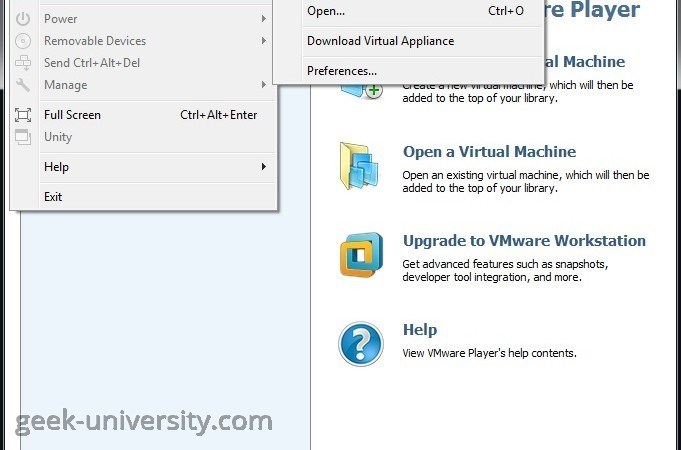This screenshot has width=681, height=450.
Task: Click text 'Open an existing virtual machine'
Action: (x=480, y=175)
